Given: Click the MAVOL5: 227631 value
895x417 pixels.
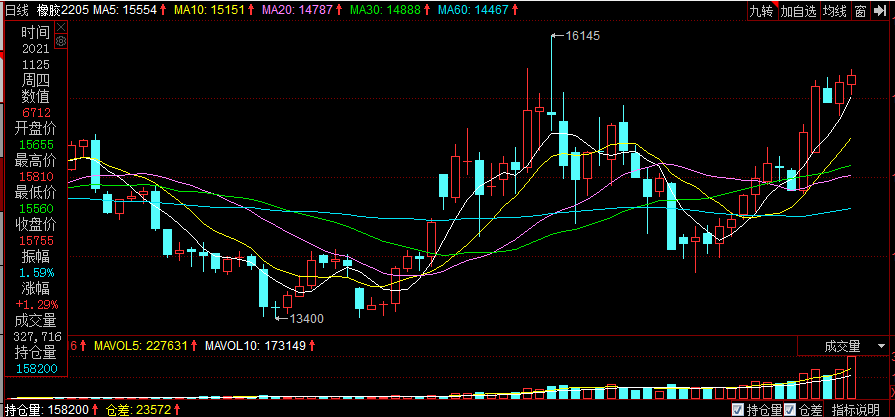Looking at the screenshot, I should tap(141, 345).
